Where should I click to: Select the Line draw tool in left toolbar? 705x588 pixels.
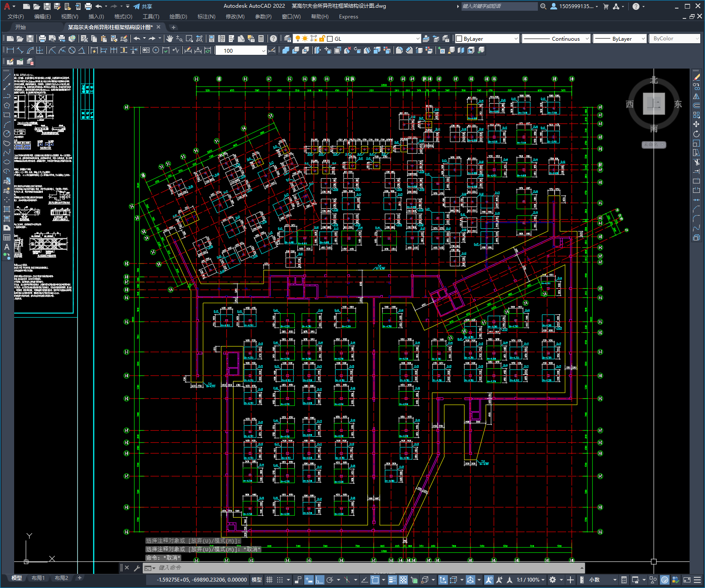click(7, 77)
